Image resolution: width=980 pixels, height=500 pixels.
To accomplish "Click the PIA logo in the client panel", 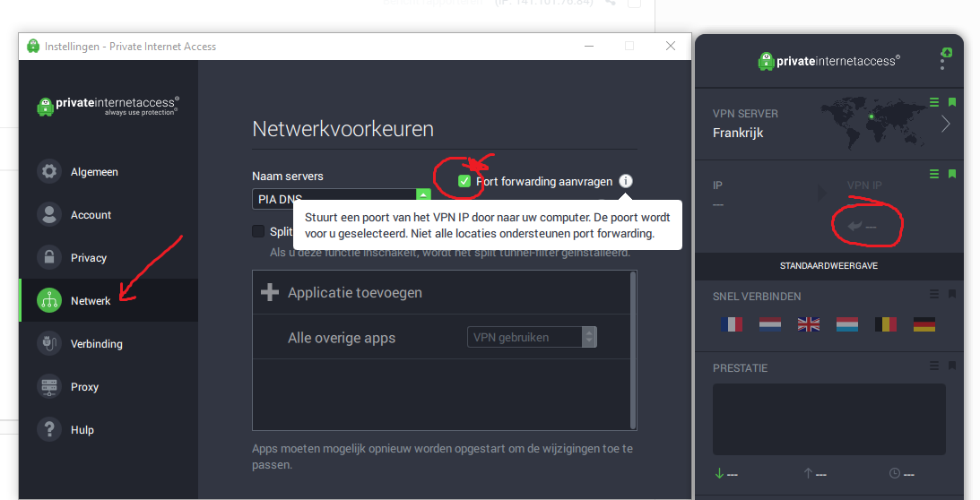I will click(828, 61).
